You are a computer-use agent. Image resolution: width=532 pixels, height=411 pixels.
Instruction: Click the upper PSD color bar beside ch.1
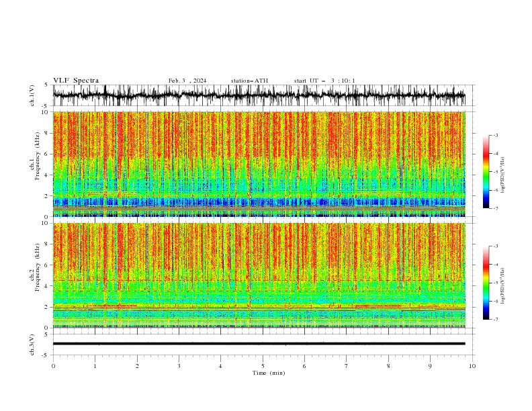click(486, 172)
